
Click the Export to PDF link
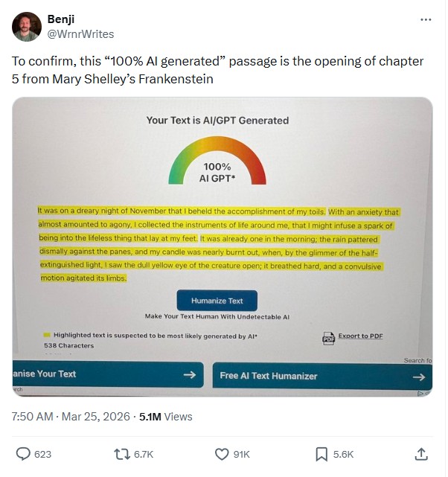click(x=360, y=336)
